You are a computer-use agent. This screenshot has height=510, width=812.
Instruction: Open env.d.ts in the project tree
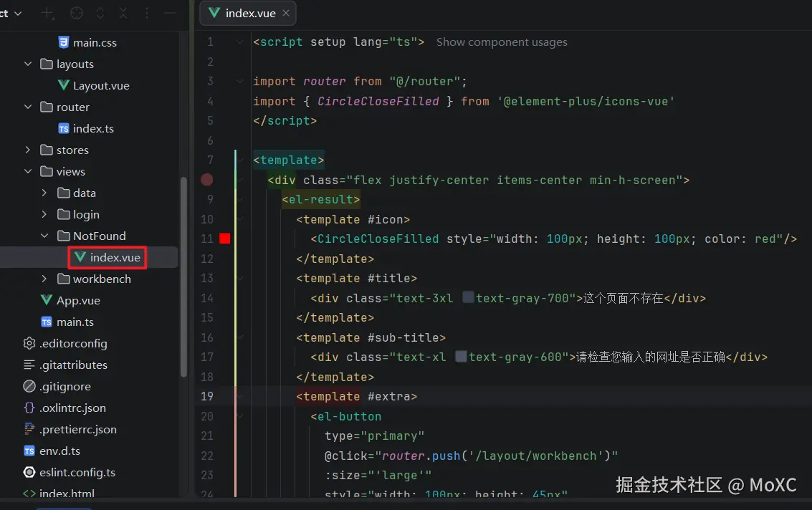[59, 451]
